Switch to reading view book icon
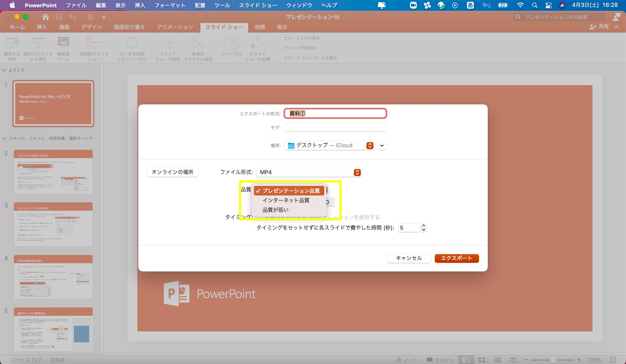Image resolution: width=626 pixels, height=364 pixels. 497,360
